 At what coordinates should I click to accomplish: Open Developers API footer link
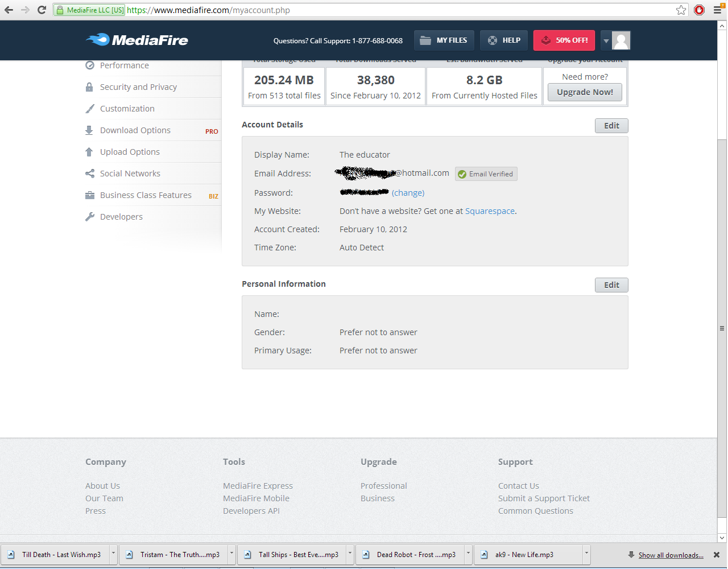click(x=251, y=511)
